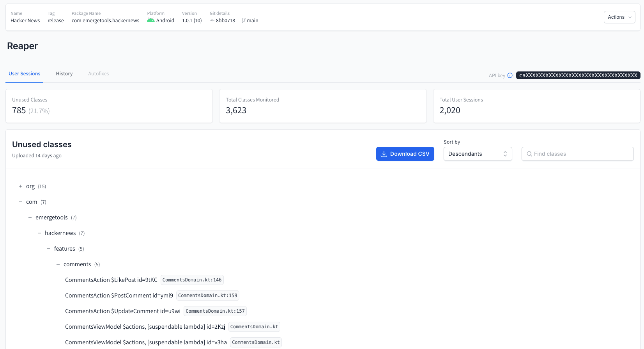Collapse the features tree node
Image resolution: width=644 pixels, height=349 pixels.
(49, 249)
